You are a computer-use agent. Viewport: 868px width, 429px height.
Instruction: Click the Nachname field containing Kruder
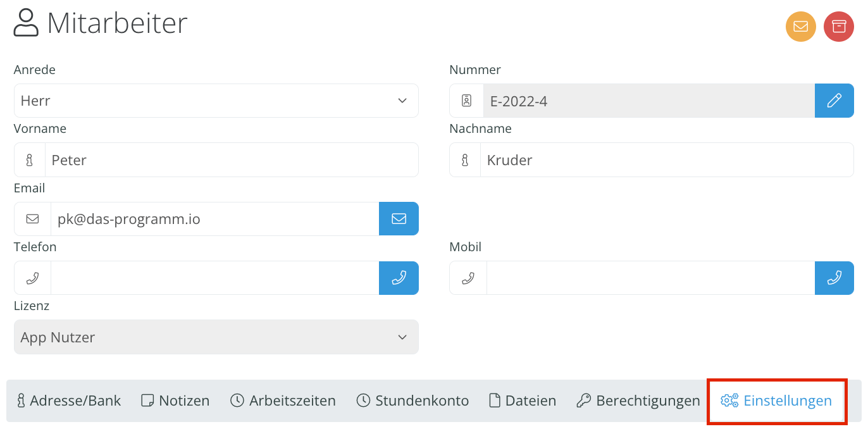coord(667,160)
